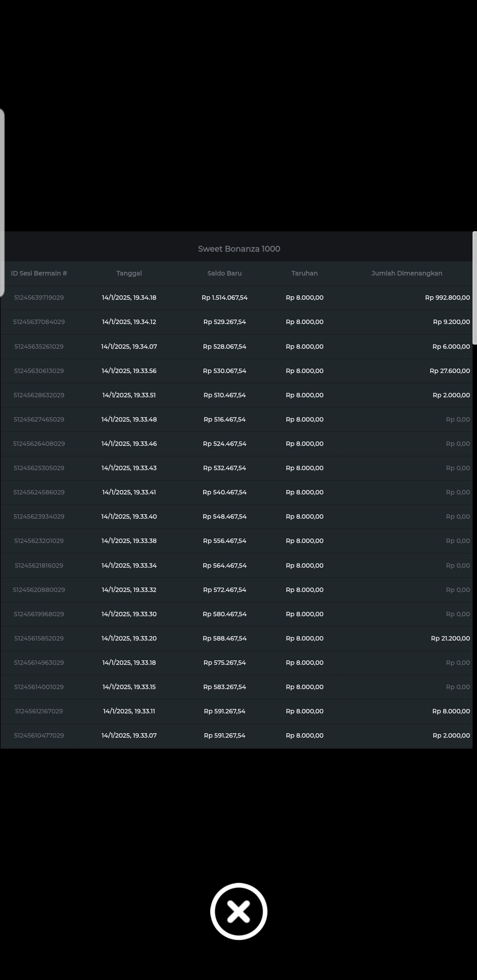The height and width of the screenshot is (980, 477).
Task: Open session ID 51245620880029
Action: point(39,590)
